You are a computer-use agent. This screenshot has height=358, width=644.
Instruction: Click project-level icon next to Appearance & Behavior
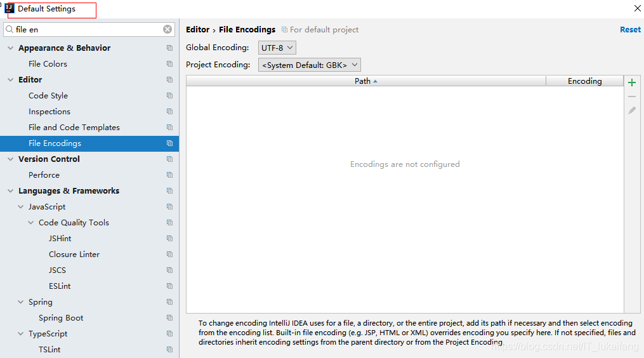[x=169, y=48]
